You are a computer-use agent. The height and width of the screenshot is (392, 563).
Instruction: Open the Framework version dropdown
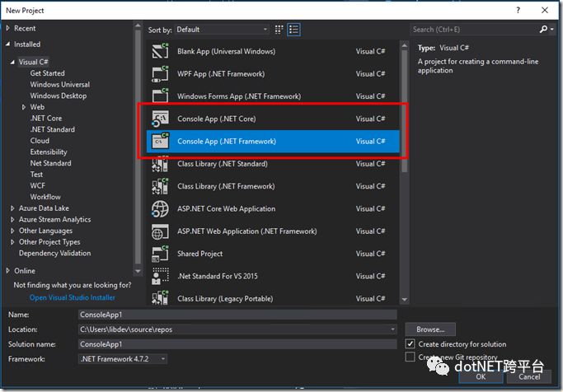point(123,358)
